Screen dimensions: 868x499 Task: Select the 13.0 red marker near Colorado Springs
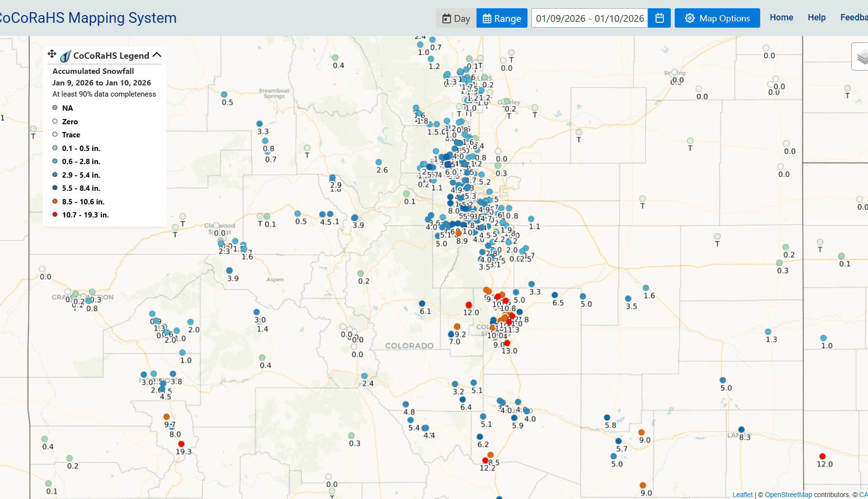click(507, 343)
